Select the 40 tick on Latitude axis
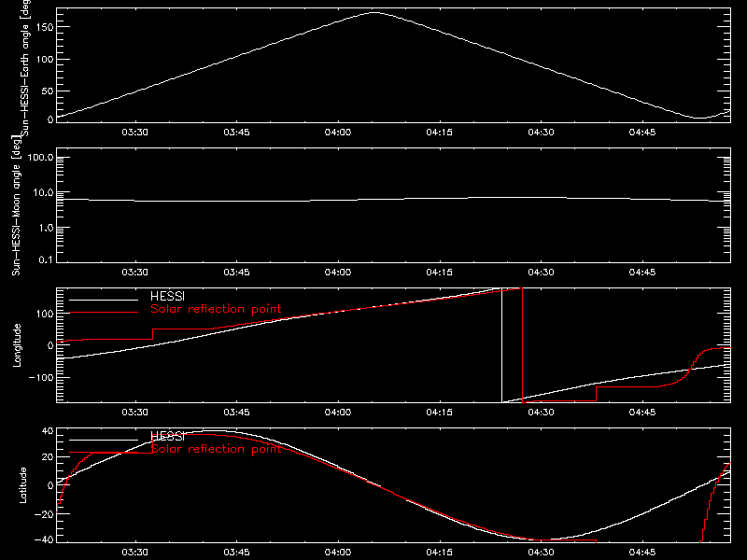747x560 pixels. tap(48, 431)
